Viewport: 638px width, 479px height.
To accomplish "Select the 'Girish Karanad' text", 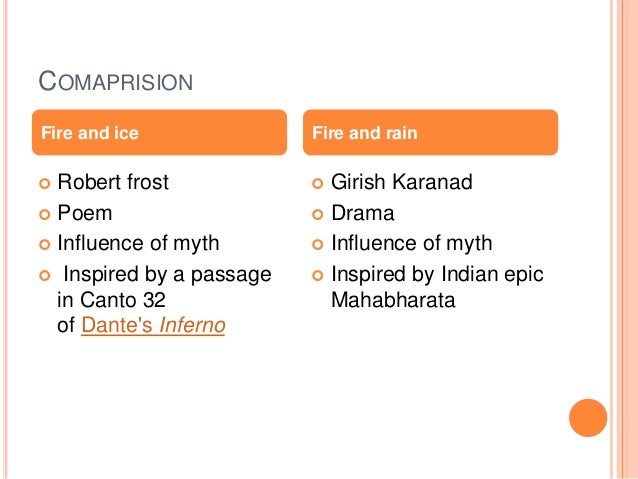I will (402, 182).
